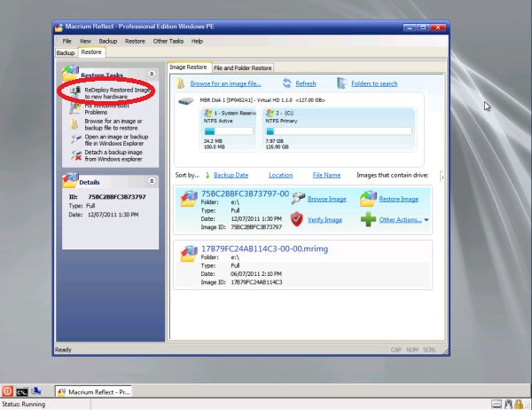532x410 pixels.
Task: Click the Restore Image icon
Action: [x=368, y=199]
